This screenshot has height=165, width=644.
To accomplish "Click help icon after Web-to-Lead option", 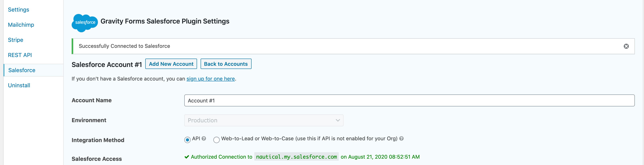I will (x=401, y=138).
